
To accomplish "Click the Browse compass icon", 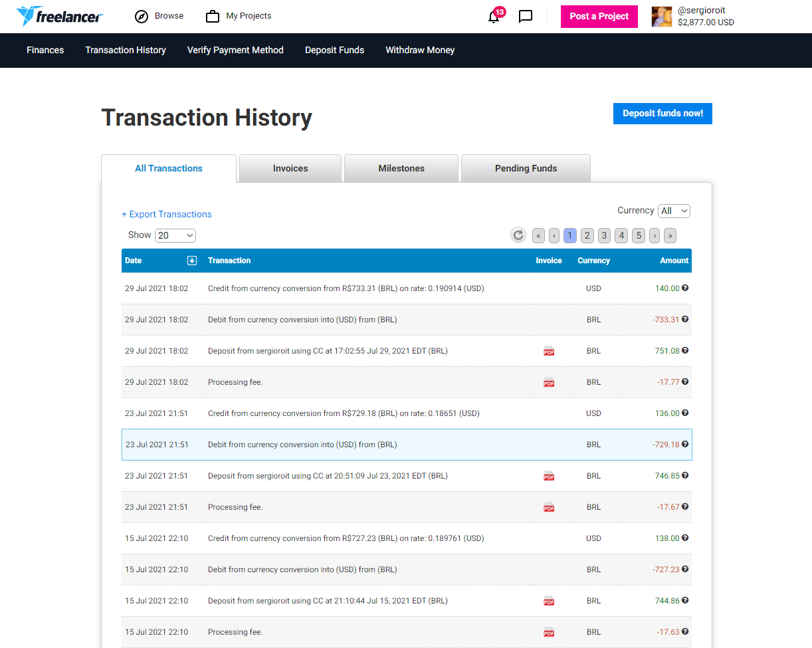I will [141, 17].
